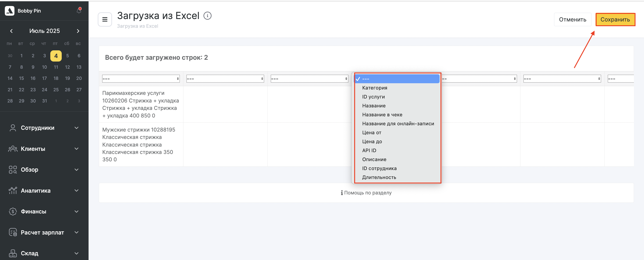Click the Bobby Pin logo icon
The width and height of the screenshot is (644, 260).
(x=9, y=11)
